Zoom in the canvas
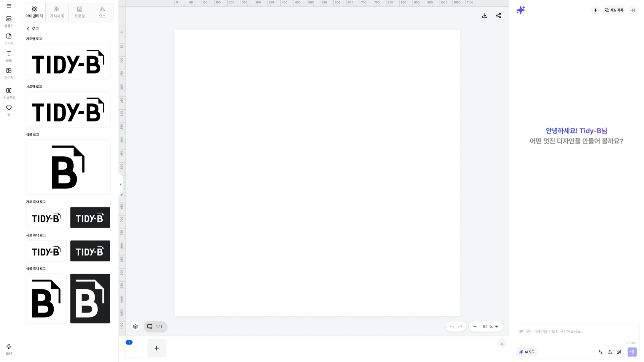The width and height of the screenshot is (644, 362). click(x=497, y=327)
